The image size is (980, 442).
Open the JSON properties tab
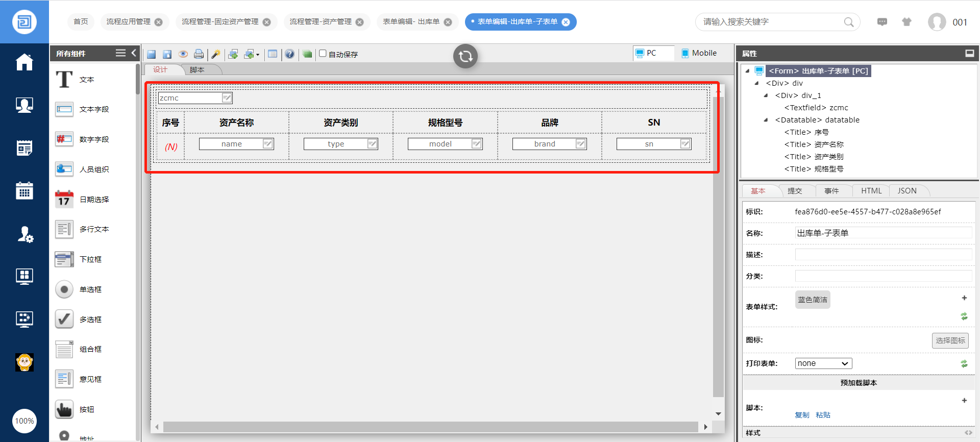point(907,191)
